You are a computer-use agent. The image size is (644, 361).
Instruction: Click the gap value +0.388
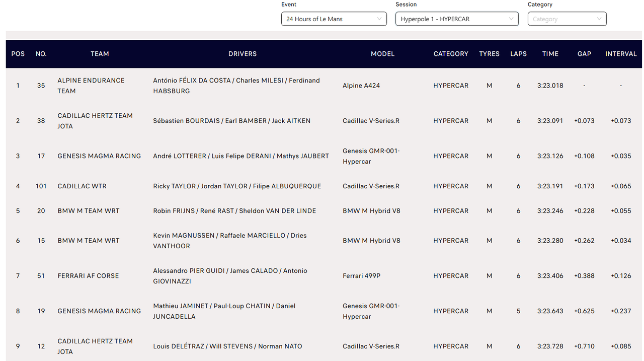click(x=584, y=276)
